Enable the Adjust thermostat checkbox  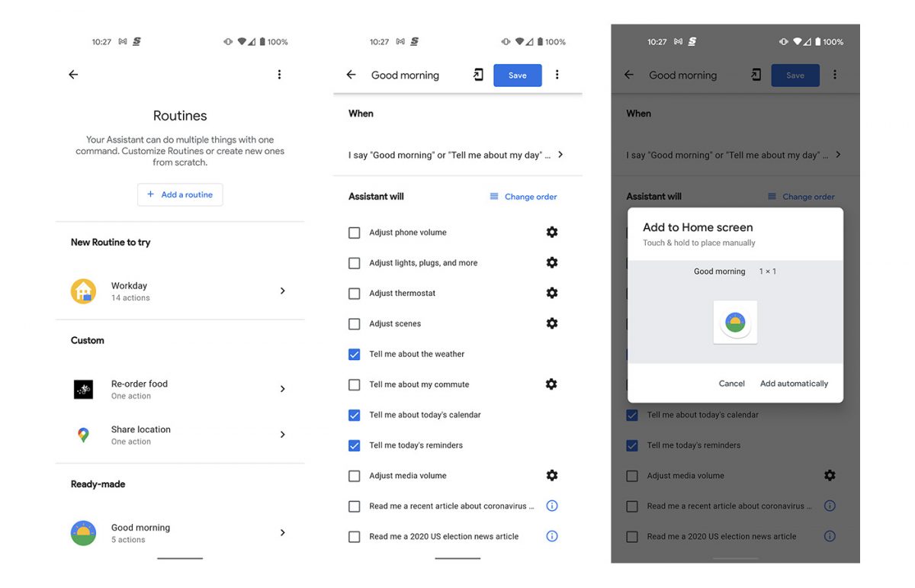pyautogui.click(x=354, y=293)
